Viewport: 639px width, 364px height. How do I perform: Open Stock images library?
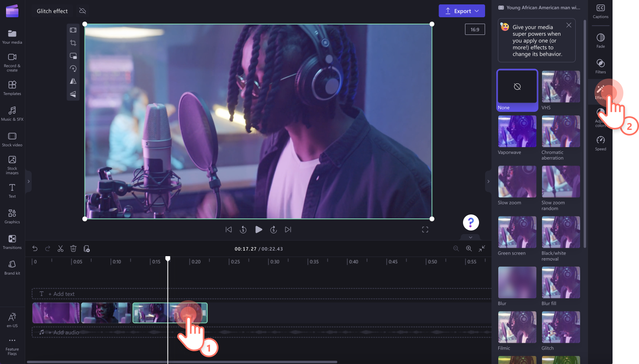(12, 165)
